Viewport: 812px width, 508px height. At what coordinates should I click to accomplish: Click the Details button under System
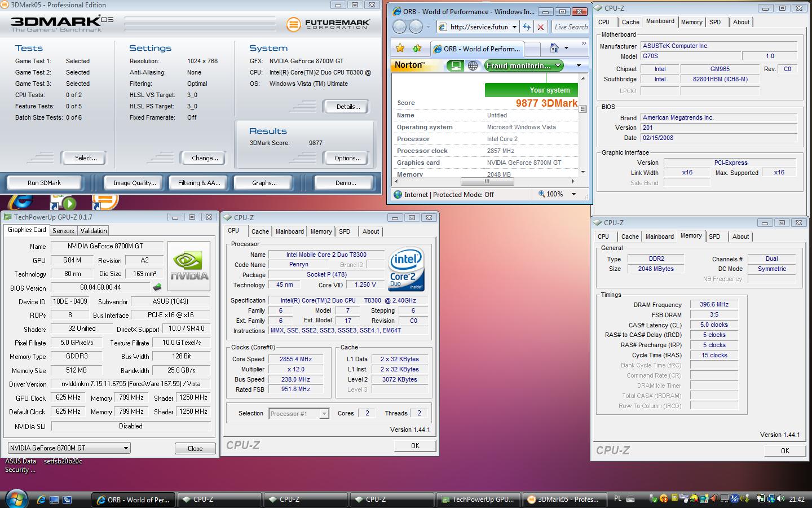(x=348, y=107)
